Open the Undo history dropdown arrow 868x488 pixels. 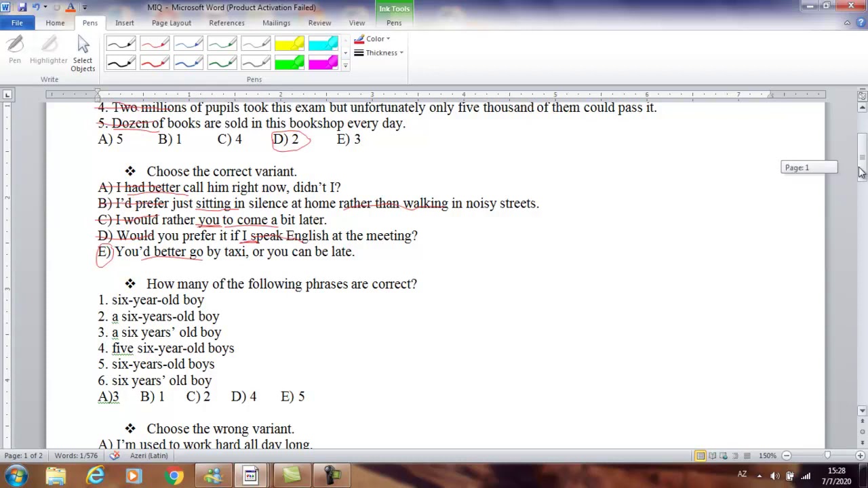click(45, 7)
